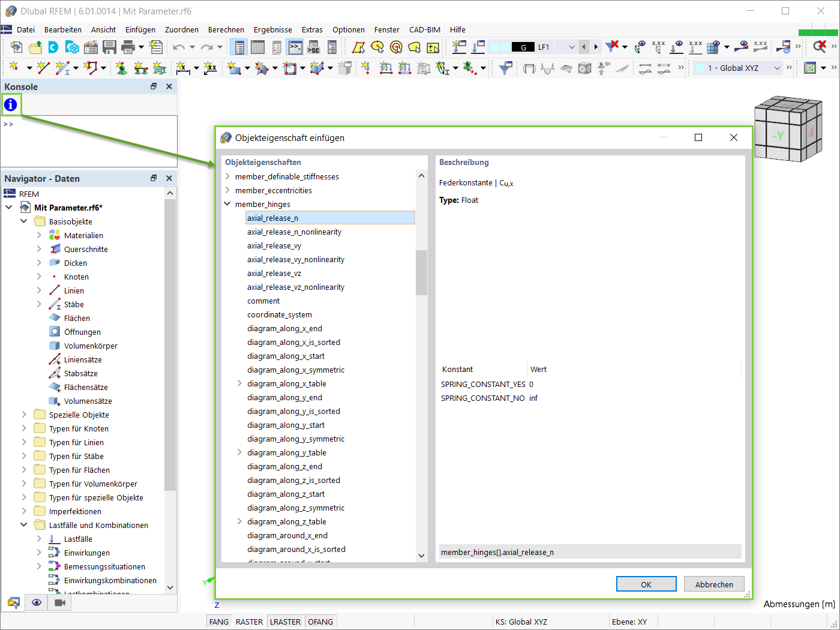Toggle load visibility eye icon in toolbar

click(x=677, y=47)
